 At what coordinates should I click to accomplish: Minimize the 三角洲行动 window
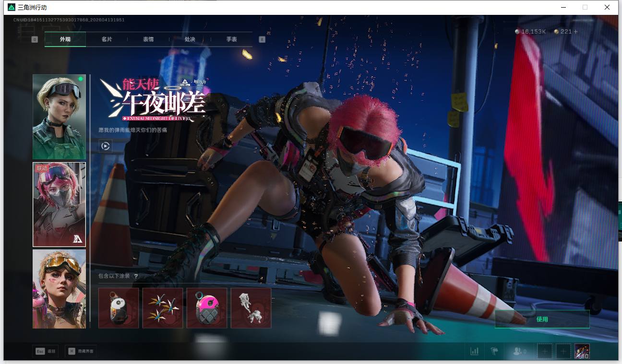click(563, 7)
